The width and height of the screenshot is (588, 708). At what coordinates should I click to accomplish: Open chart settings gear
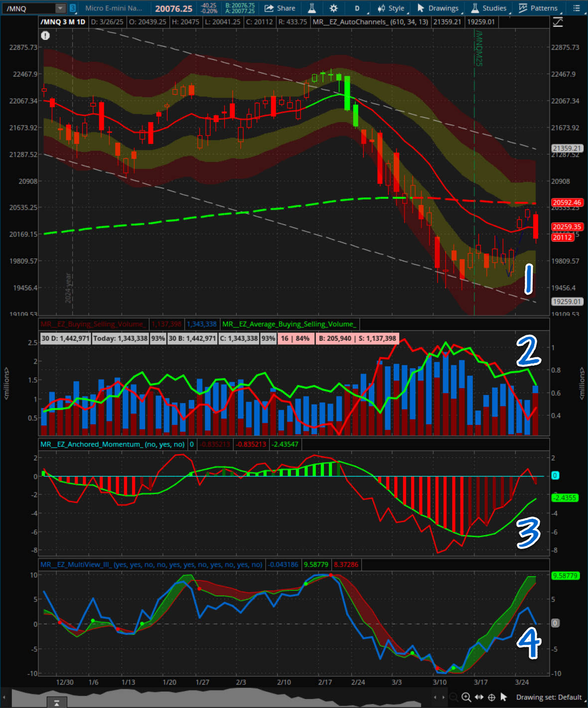pos(333,8)
